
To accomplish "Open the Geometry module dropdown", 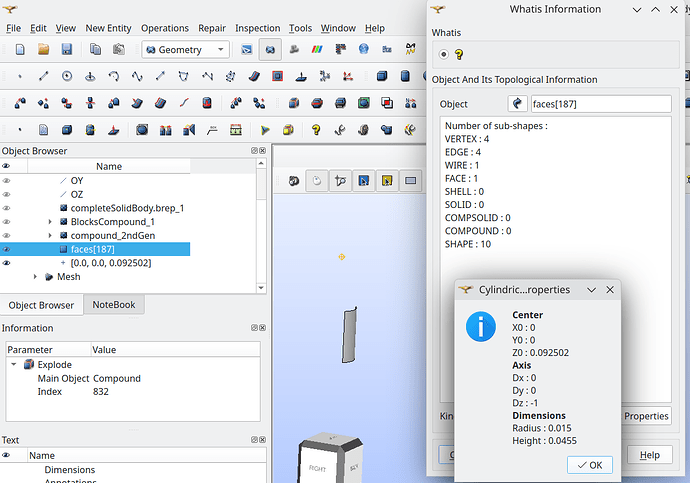I will pos(185,49).
